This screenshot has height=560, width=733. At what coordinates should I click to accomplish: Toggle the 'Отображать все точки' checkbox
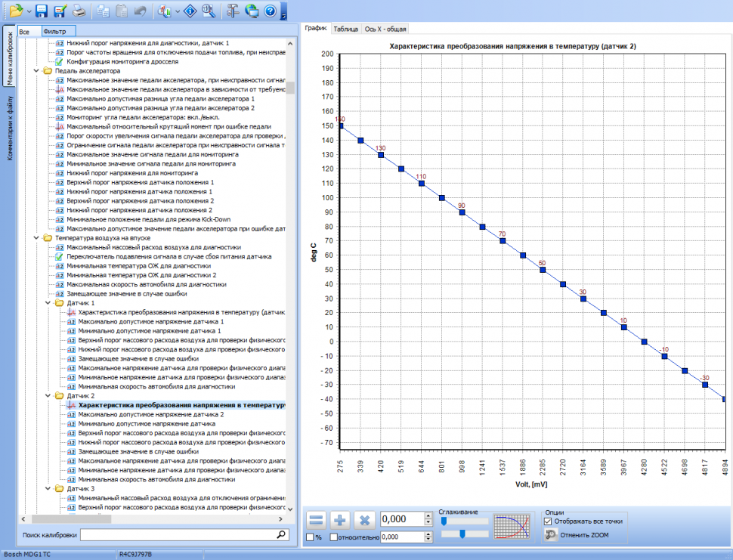click(x=549, y=521)
